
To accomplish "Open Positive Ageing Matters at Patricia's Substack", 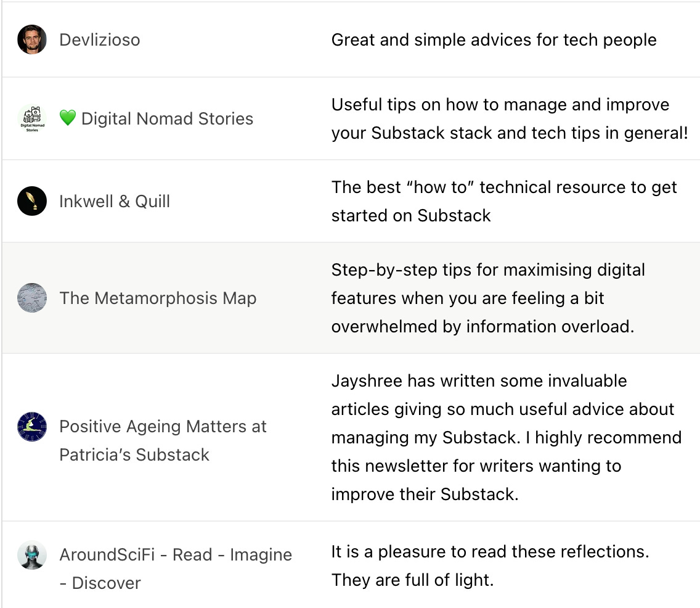I will (x=163, y=440).
